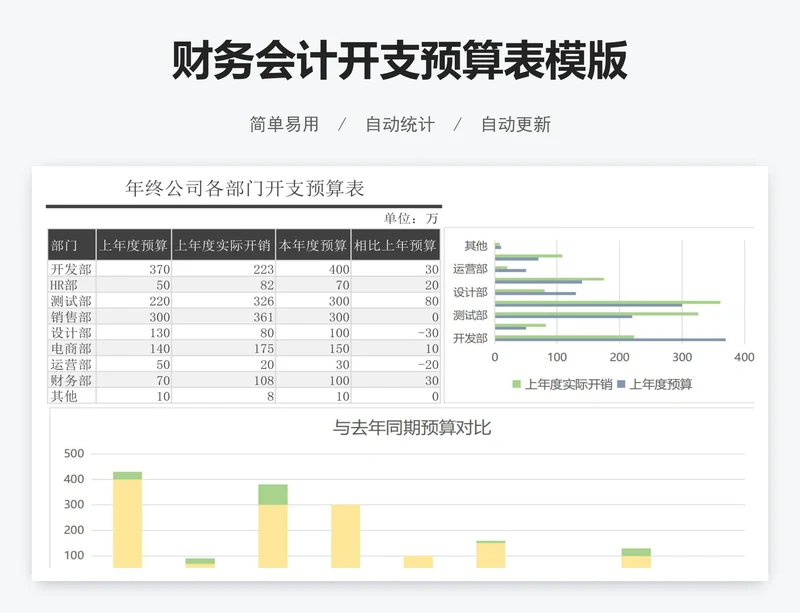Click the 运营部 axis label in bar chart
The height and width of the screenshot is (613, 800).
pos(470,268)
